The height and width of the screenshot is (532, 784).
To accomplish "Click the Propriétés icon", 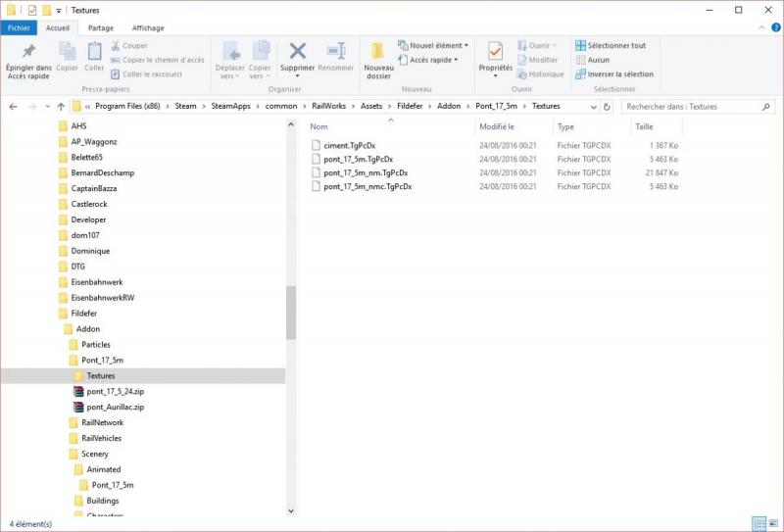I will (x=496, y=51).
